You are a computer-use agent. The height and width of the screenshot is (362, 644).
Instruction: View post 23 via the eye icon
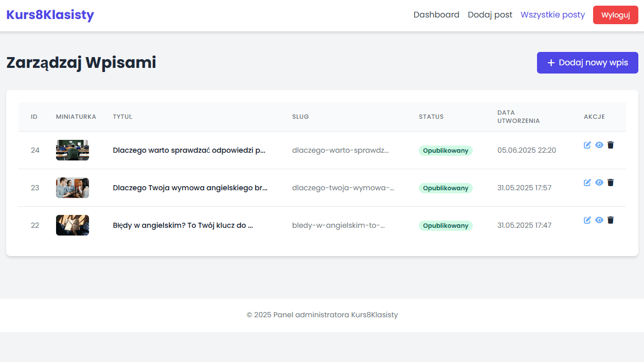(599, 183)
